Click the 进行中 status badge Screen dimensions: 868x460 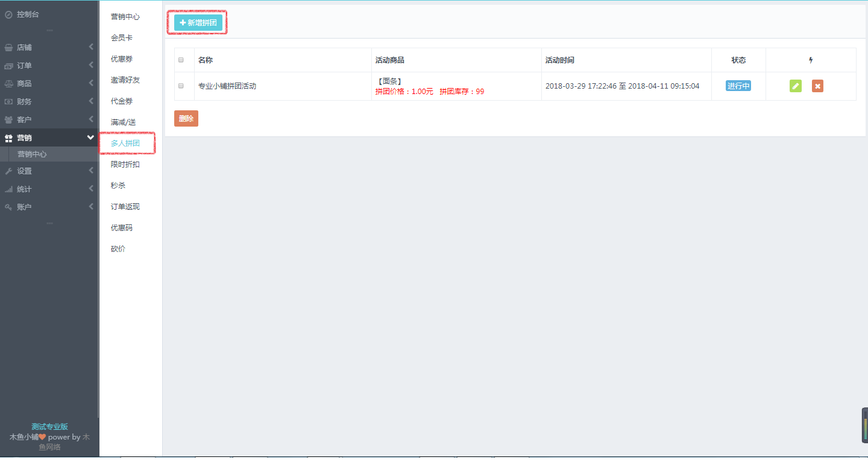[738, 86]
